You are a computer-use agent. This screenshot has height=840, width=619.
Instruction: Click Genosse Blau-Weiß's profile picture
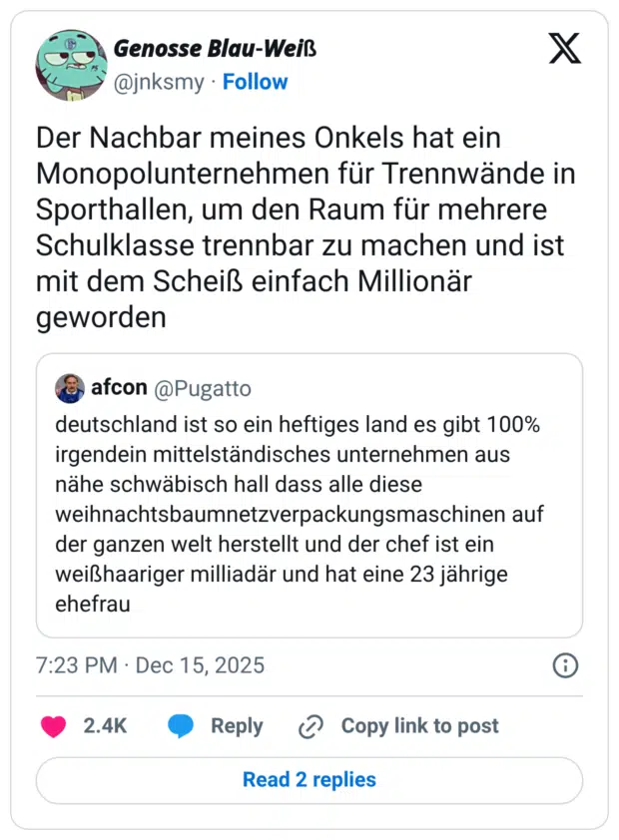tap(70, 62)
